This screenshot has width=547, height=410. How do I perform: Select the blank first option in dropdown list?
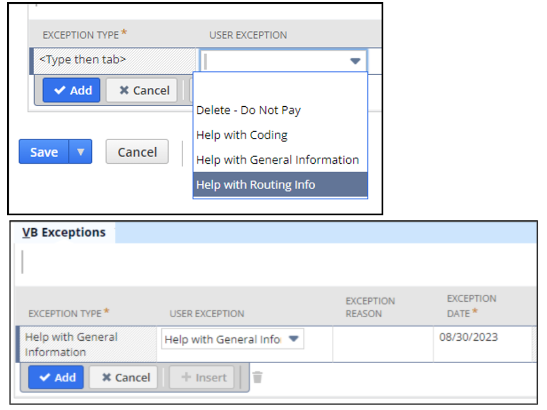pyautogui.click(x=280, y=85)
